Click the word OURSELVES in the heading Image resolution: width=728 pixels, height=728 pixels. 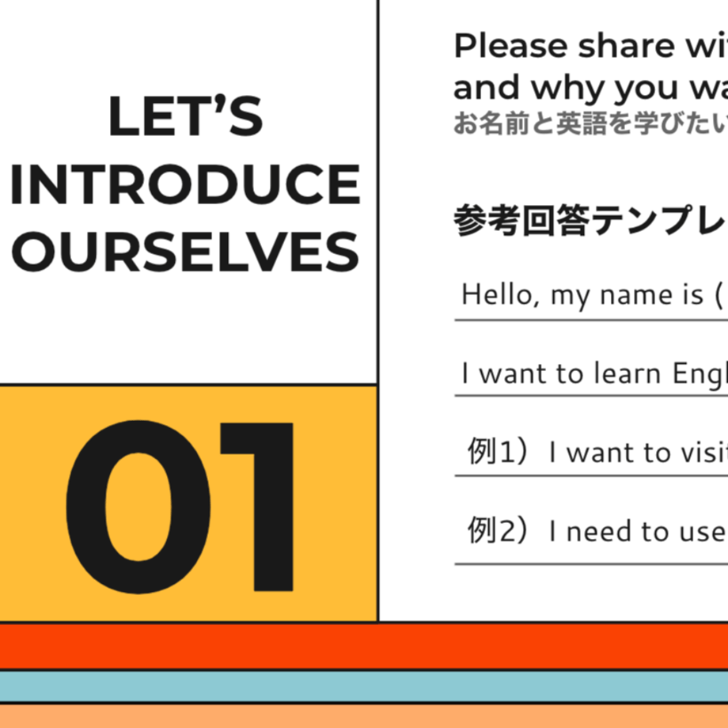point(185,252)
